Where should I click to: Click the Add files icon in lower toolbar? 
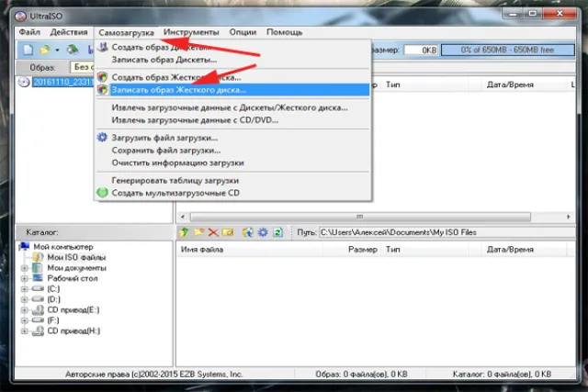click(247, 232)
